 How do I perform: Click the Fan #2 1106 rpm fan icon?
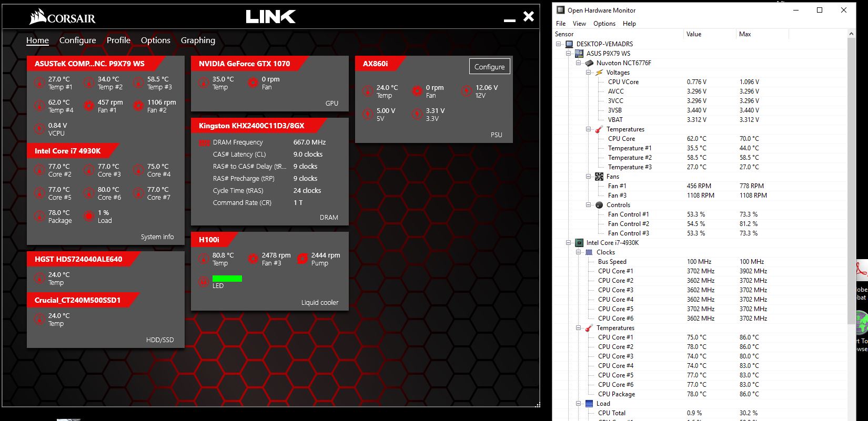coord(138,106)
